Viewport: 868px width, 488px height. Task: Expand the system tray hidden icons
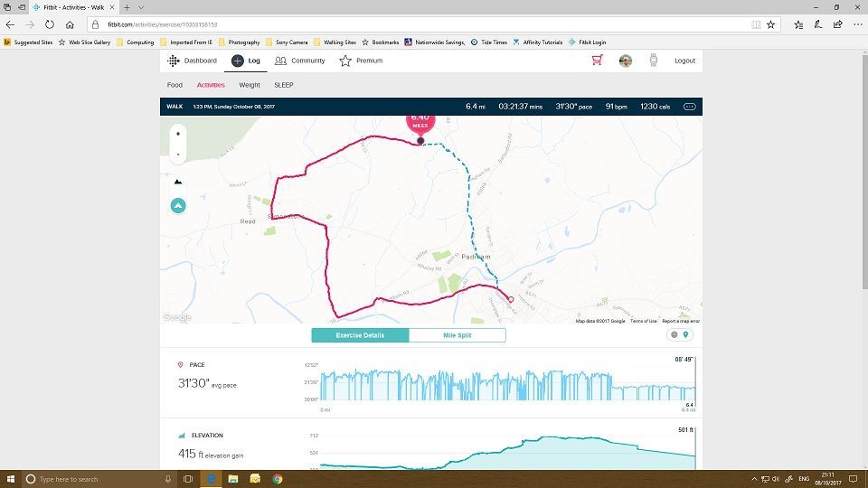(x=755, y=479)
